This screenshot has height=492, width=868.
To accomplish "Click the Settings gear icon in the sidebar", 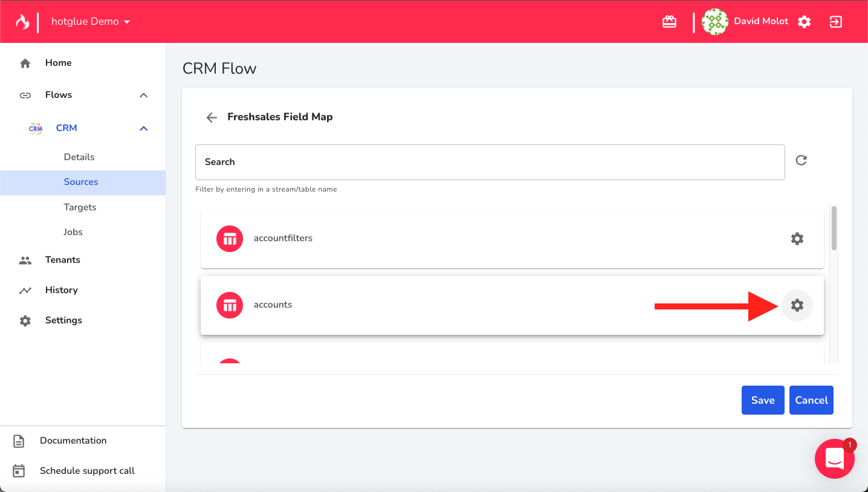I will (25, 320).
